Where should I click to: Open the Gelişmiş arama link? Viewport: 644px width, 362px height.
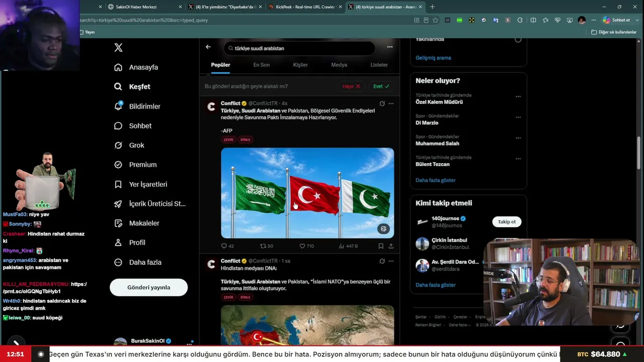tap(433, 58)
